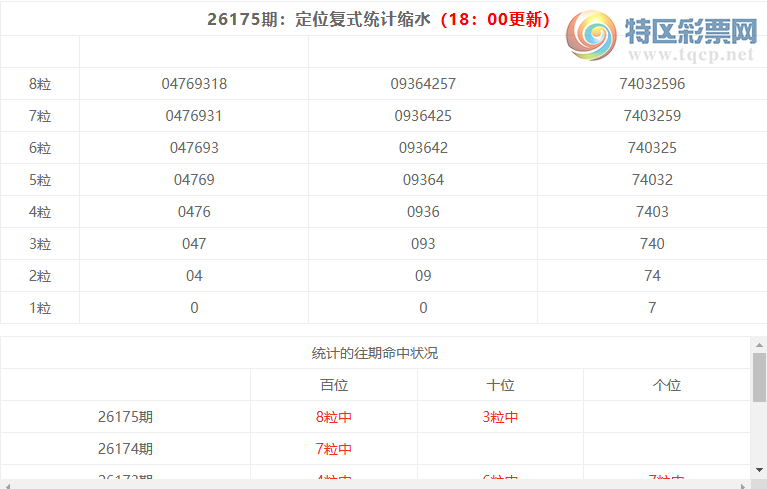The image size is (767, 489).
Task: Select the '7粒' row label
Action: pos(40,116)
